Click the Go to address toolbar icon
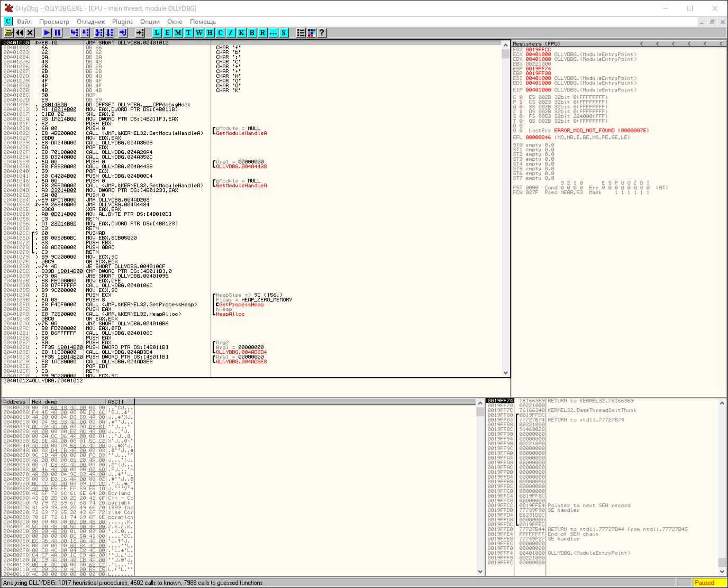Viewport: 728px width, 588px height. tap(140, 33)
